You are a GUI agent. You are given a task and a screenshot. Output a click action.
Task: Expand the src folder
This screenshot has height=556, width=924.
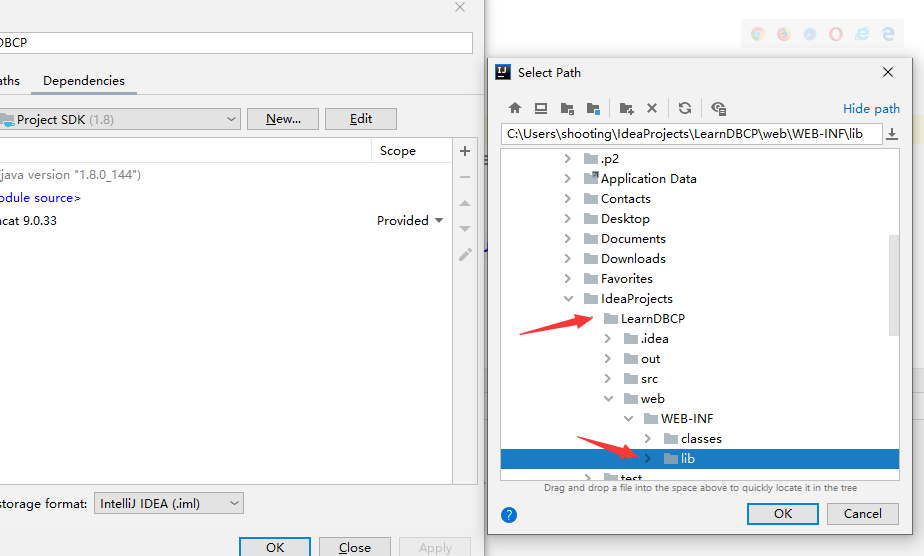(x=608, y=379)
